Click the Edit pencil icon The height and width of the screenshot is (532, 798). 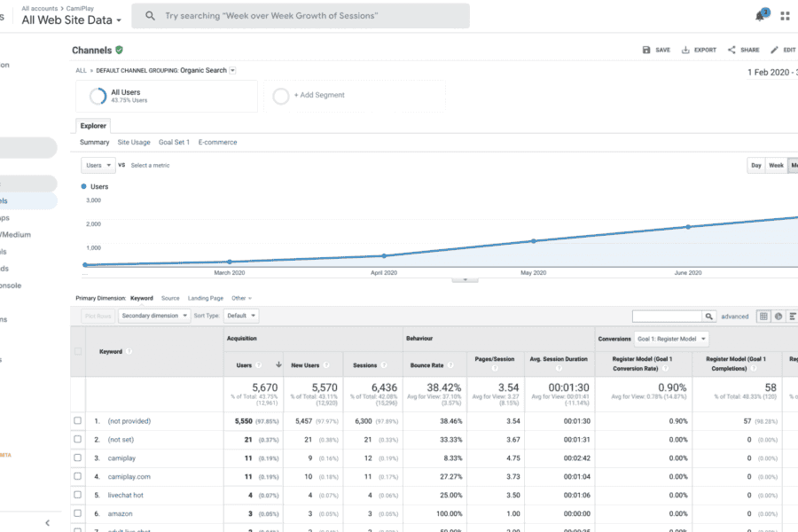tap(774, 51)
